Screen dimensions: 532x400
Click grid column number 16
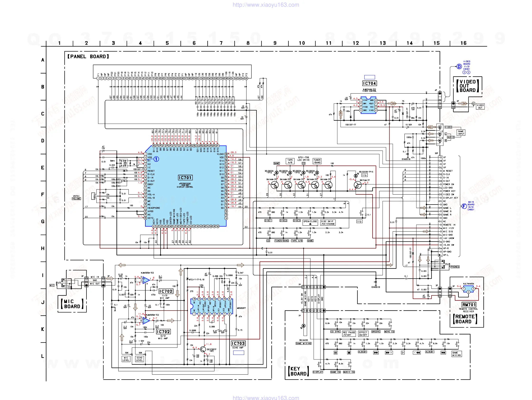coord(463,43)
